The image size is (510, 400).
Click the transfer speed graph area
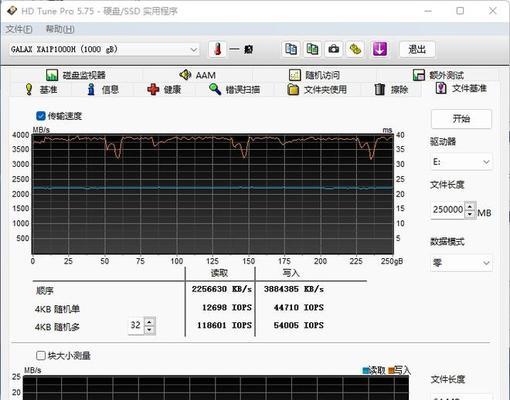[213, 194]
